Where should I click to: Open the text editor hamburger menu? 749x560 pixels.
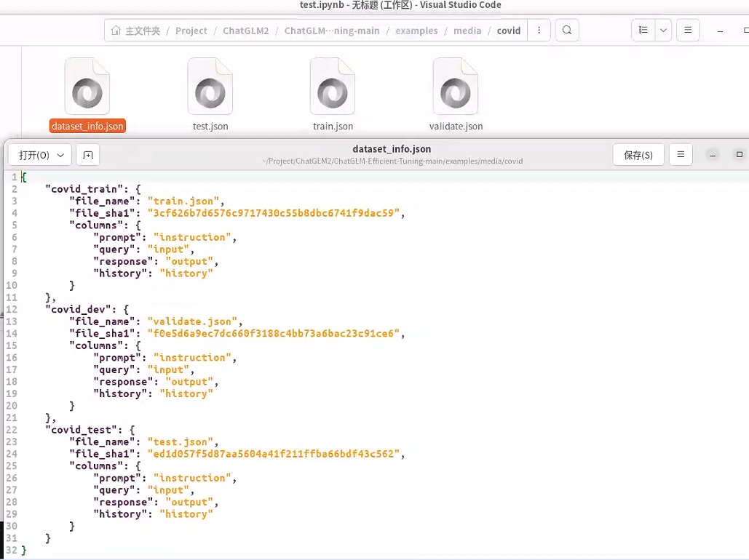[681, 155]
